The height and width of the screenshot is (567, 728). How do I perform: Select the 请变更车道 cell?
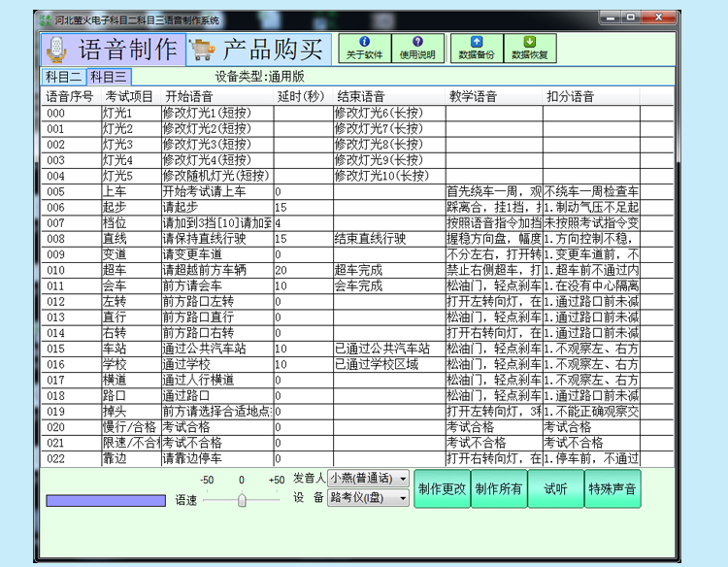click(217, 254)
